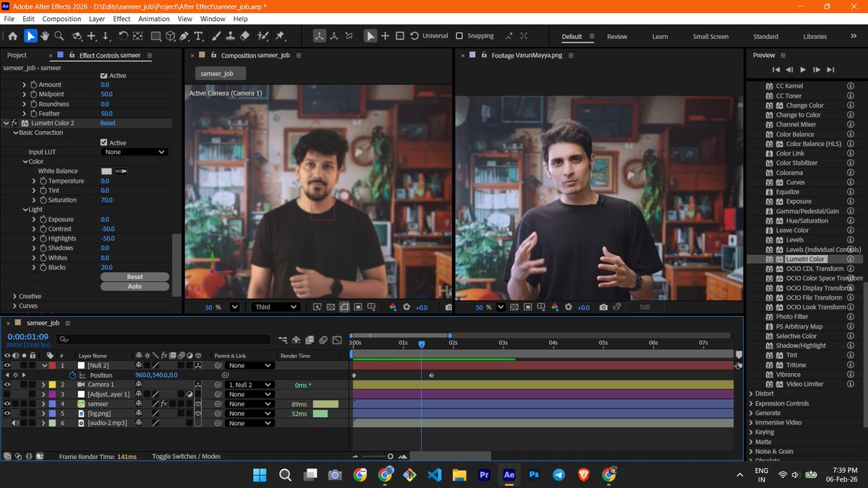Toggle Lumetri Color 2 fx switch
This screenshot has height=488, width=868.
pos(14,123)
